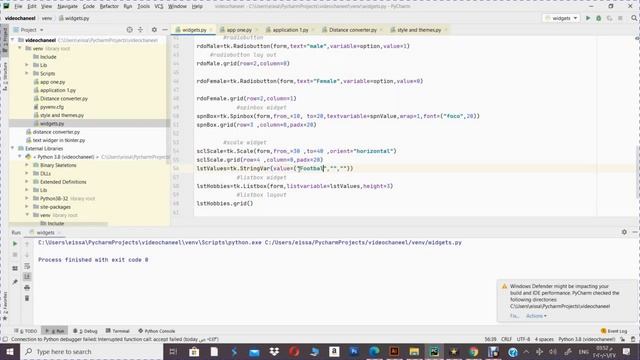Open the Python Console tool window
The height and width of the screenshot is (360, 640).
[x=157, y=331]
